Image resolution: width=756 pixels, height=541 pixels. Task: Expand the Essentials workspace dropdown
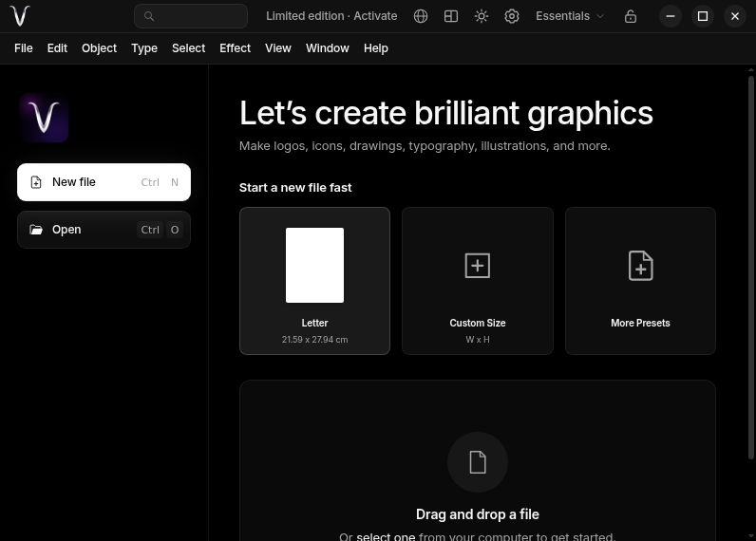[x=570, y=16]
